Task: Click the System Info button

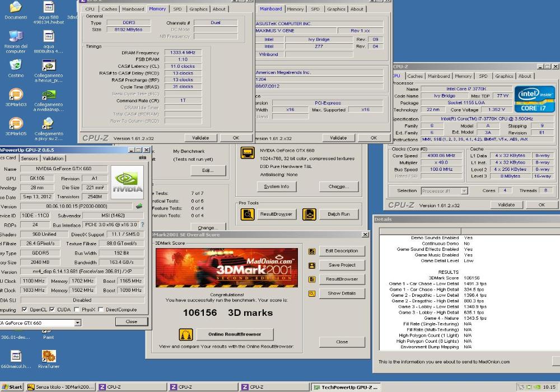Action: click(277, 186)
